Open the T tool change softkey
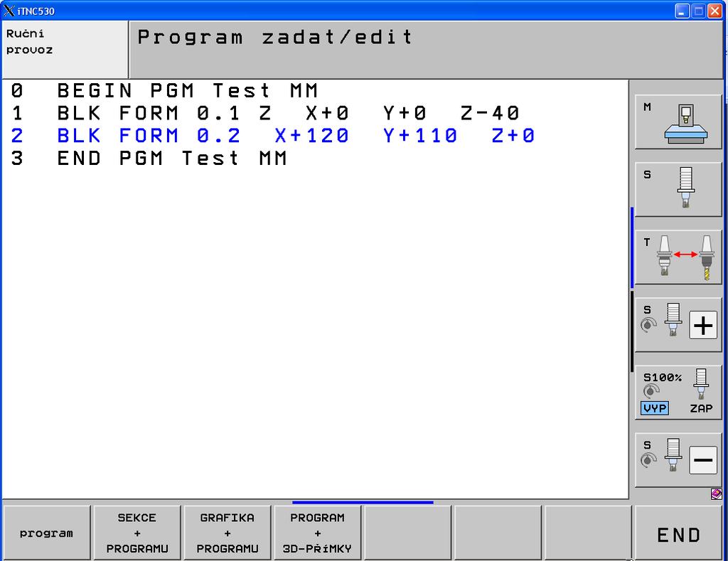 [678, 257]
